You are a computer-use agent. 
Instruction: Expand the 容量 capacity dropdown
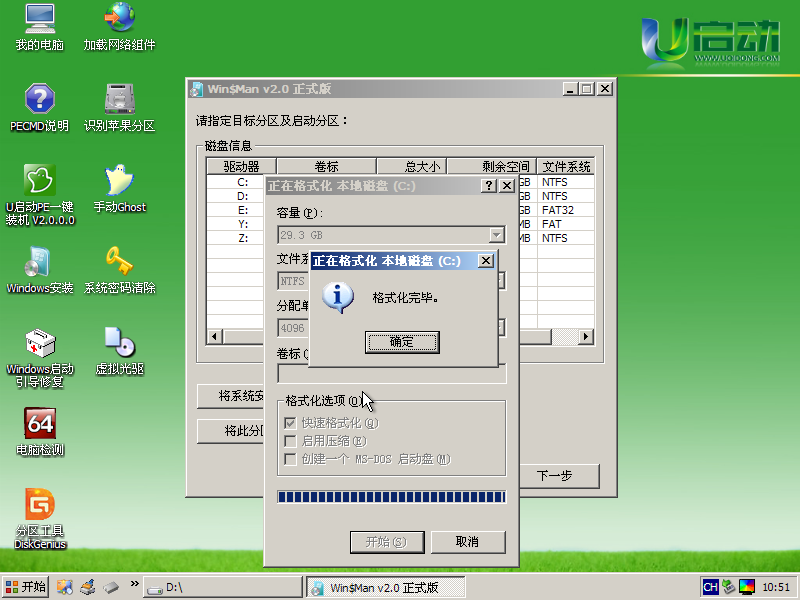pos(497,235)
